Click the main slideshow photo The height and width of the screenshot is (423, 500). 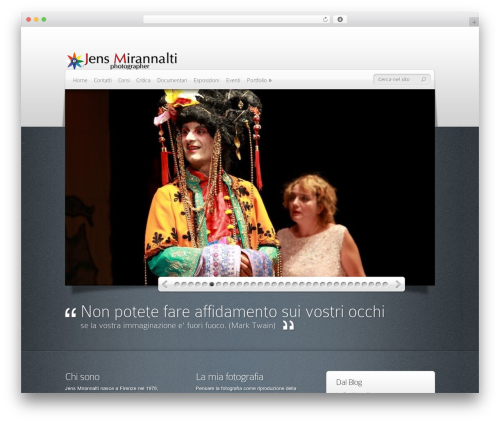coord(250,187)
